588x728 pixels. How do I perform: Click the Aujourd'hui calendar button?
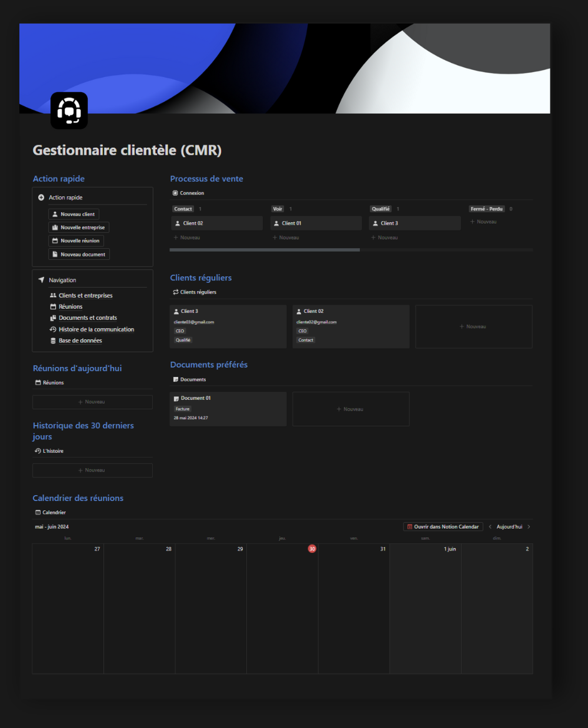[509, 527]
